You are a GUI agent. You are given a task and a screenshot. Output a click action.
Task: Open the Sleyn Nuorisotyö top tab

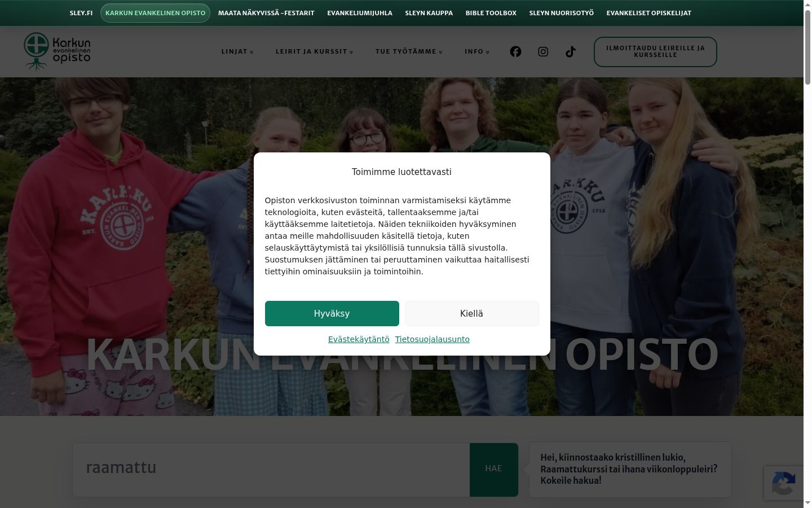coord(562,13)
